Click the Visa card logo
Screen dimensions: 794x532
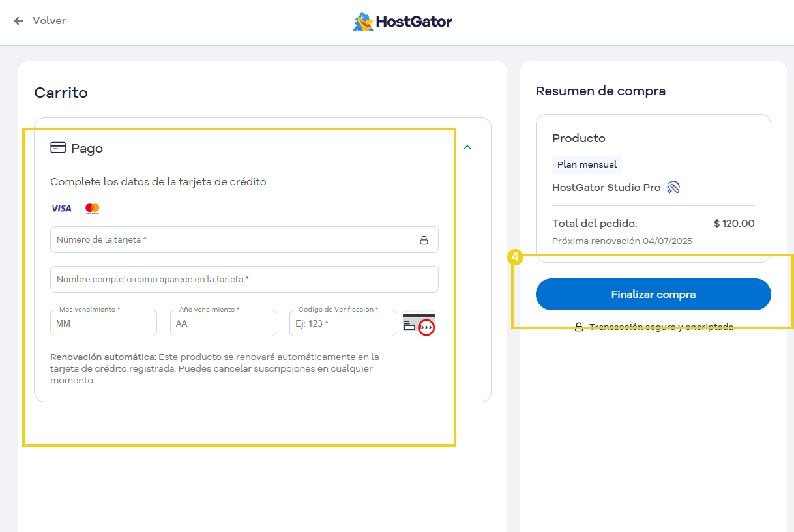point(61,209)
